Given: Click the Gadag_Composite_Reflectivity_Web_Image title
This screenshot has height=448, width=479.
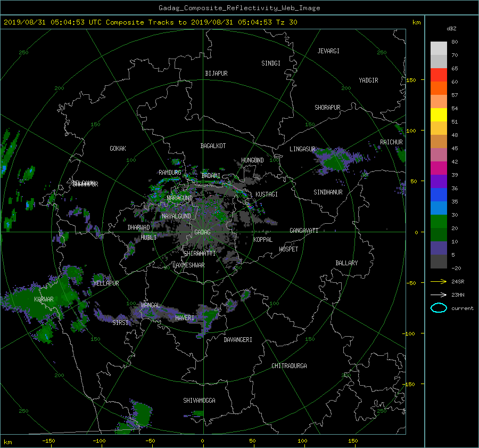Looking at the screenshot, I should click(x=239, y=8).
